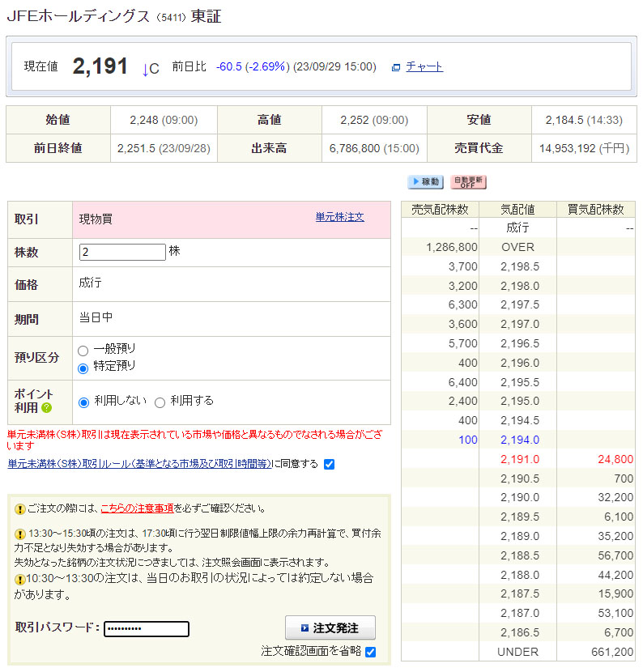Open the 単元未満株(S株)取引ルール link
The height and width of the screenshot is (672, 643).
coord(139,464)
